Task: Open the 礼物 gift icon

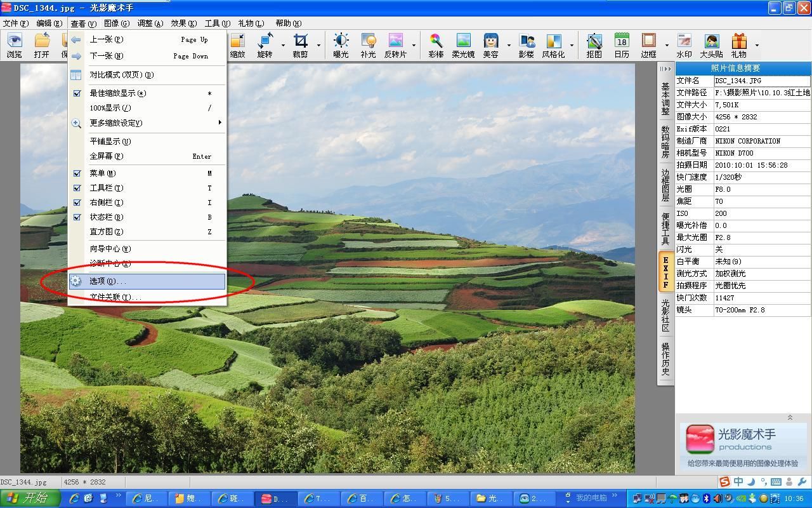Action: (739, 46)
